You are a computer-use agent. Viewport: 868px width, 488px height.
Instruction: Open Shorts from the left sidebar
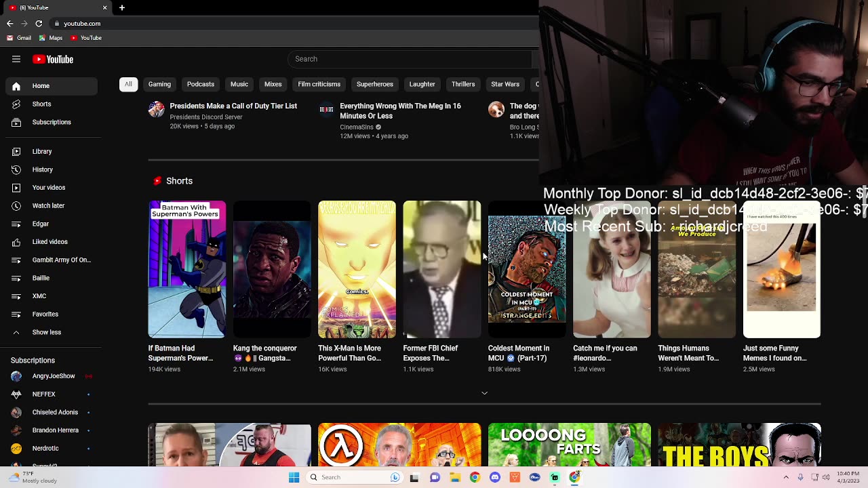(x=51, y=104)
